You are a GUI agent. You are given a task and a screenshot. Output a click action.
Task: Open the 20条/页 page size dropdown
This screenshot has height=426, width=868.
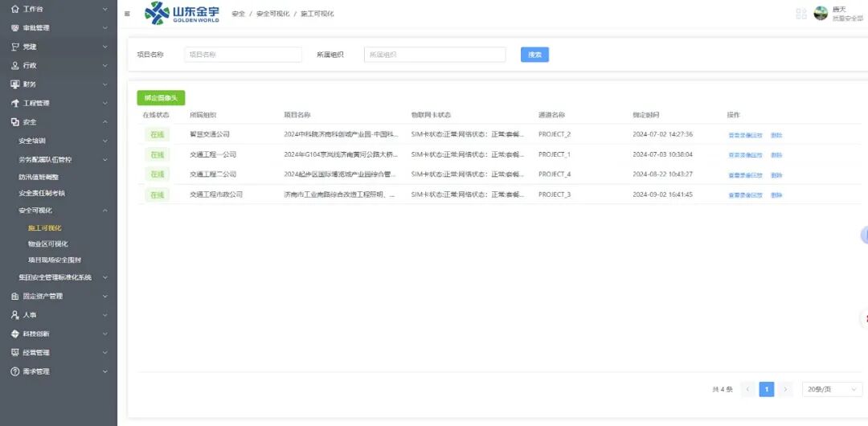[x=832, y=390]
